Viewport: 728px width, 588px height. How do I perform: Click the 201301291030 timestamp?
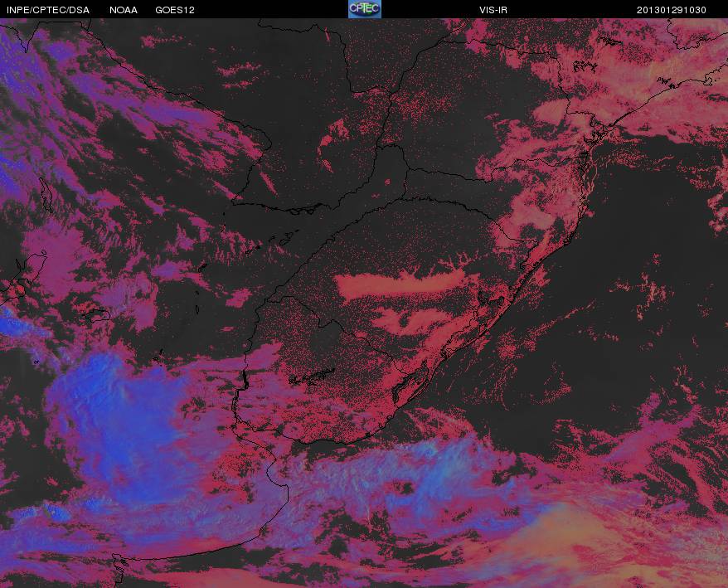[x=672, y=10]
